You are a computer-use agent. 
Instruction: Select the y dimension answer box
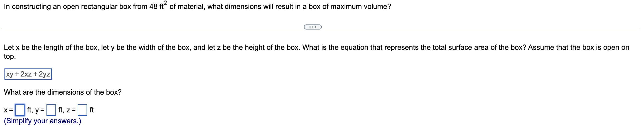51,110
